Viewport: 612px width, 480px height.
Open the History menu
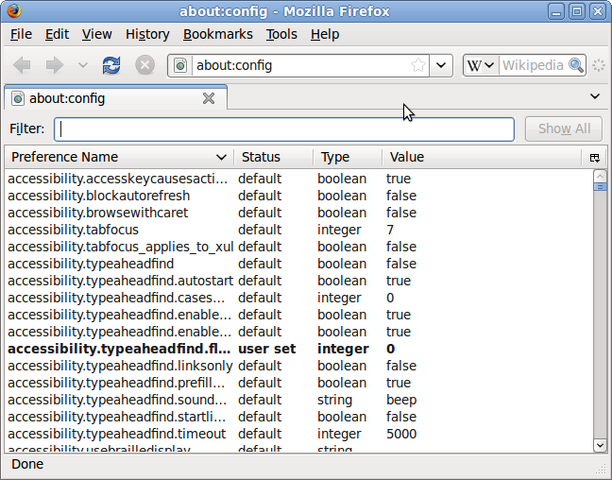pos(148,34)
